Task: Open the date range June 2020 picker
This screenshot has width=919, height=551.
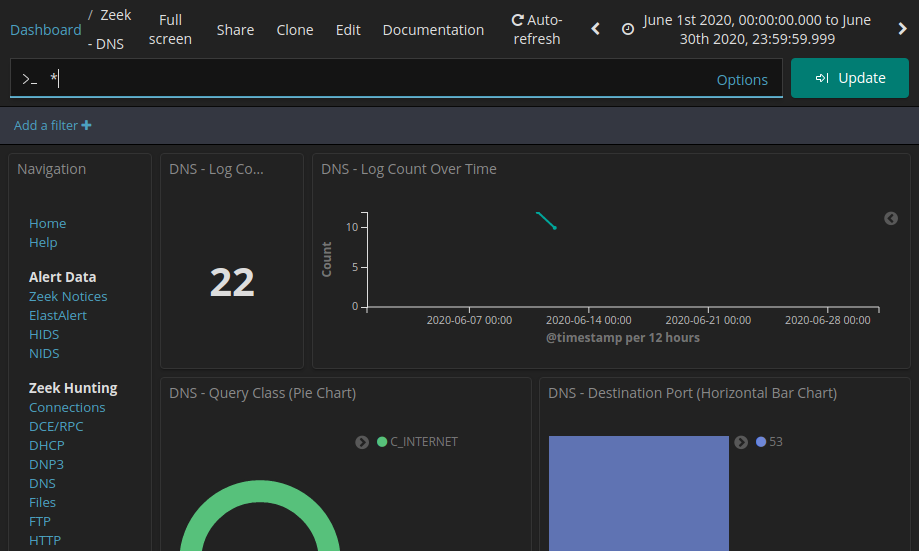Action: 757,29
